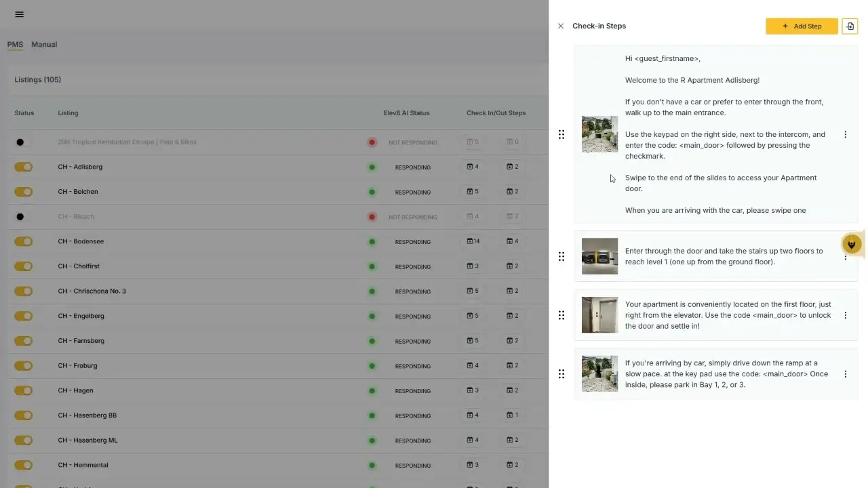The image size is (868, 488).
Task: Click check-out steps count 1 for CH - Hasenberg BB
Action: coord(513,415)
